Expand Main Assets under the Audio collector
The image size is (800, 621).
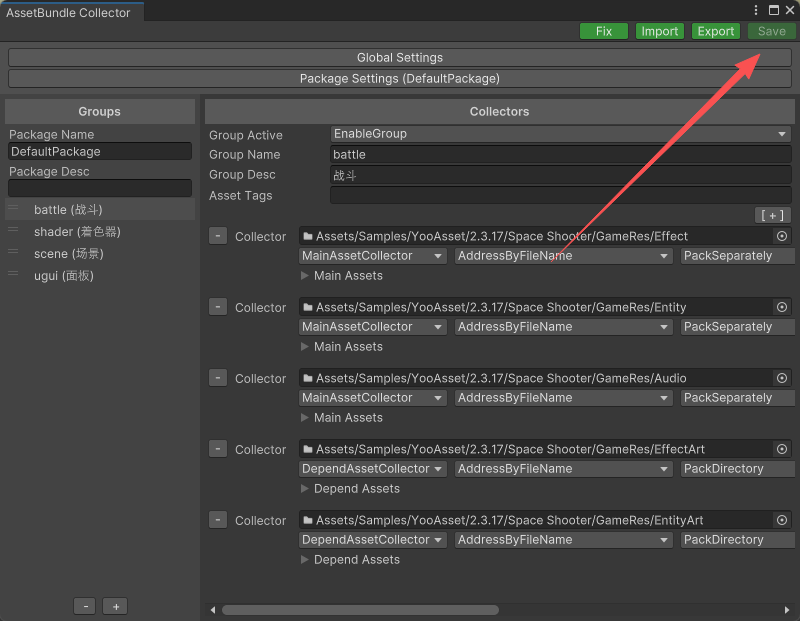point(305,417)
